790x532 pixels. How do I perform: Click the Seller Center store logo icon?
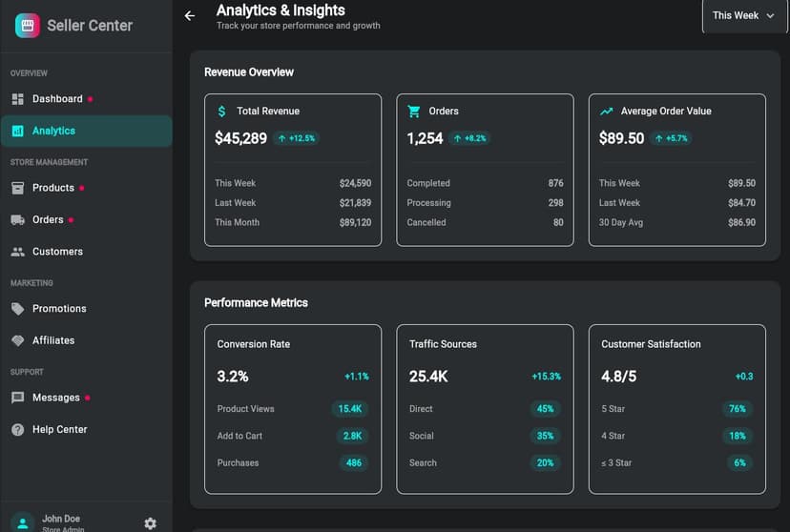click(x=28, y=26)
